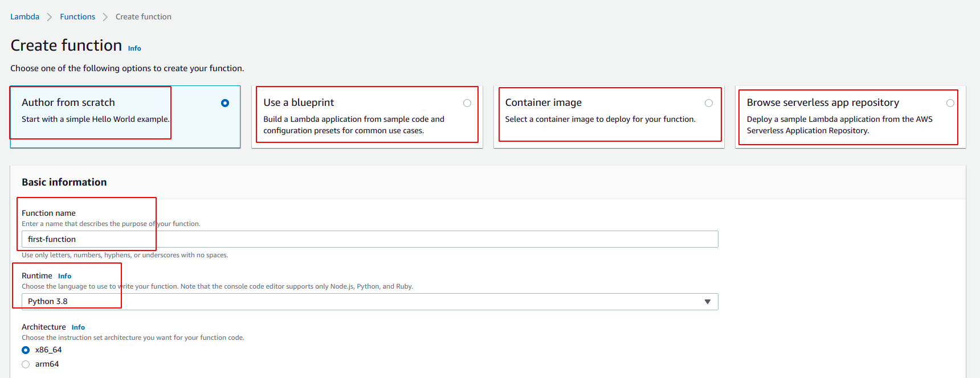
Task: Click the Use a blueprint card title
Action: (299, 102)
